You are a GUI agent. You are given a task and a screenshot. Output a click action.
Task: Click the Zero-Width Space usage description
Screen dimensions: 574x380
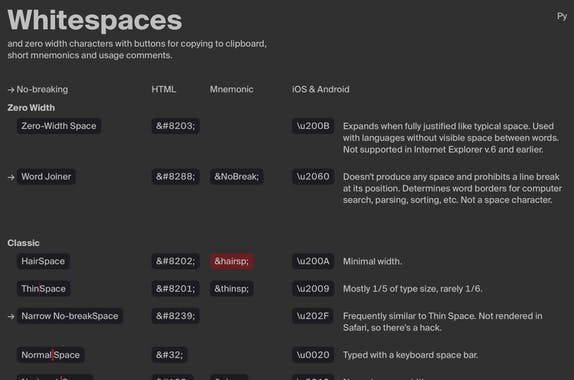pos(451,138)
